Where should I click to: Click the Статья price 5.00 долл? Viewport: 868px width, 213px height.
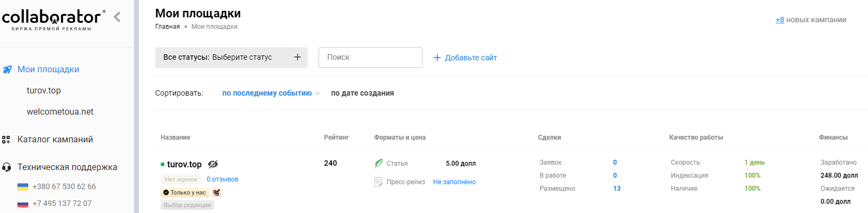(x=461, y=164)
